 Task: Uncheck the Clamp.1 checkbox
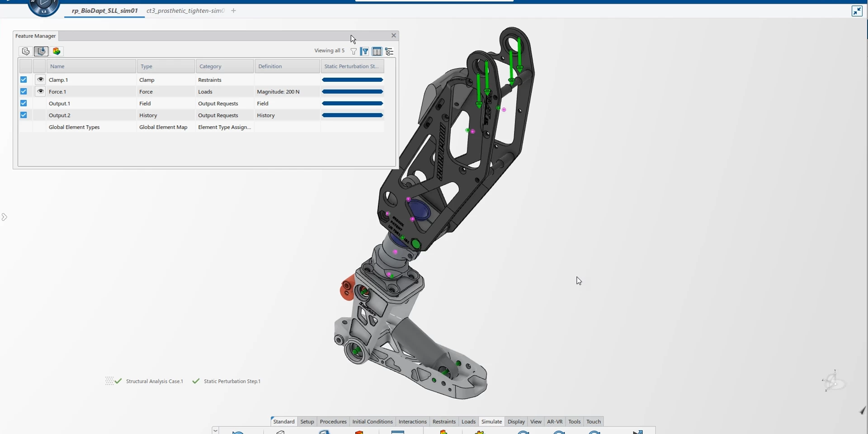click(x=24, y=80)
